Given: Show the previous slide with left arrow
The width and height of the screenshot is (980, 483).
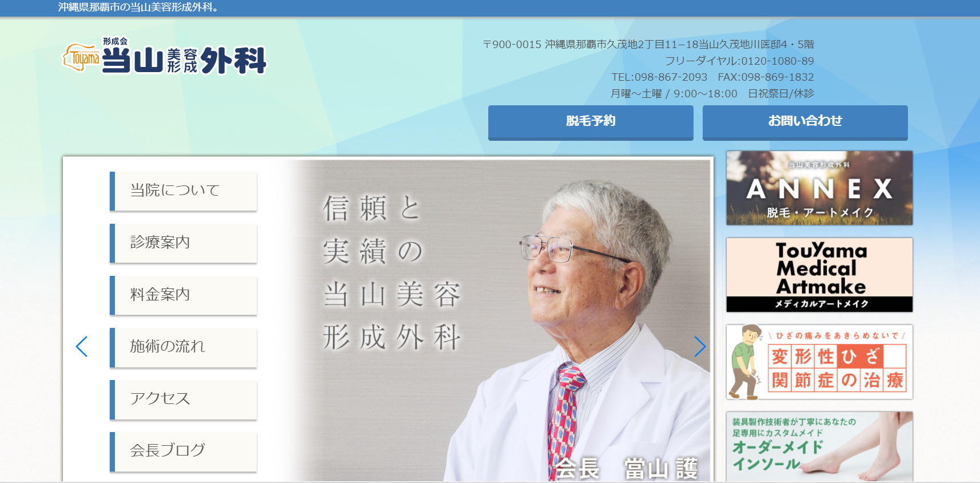Looking at the screenshot, I should [x=82, y=346].
